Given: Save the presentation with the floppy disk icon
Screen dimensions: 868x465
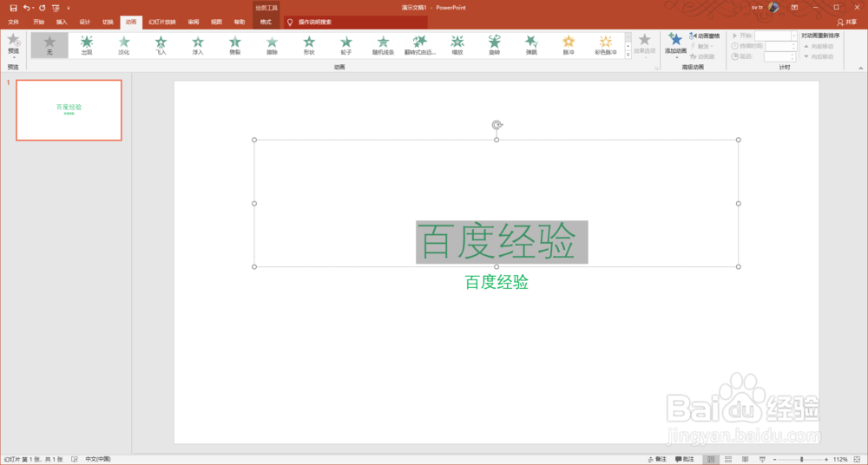Looking at the screenshot, I should tap(13, 8).
